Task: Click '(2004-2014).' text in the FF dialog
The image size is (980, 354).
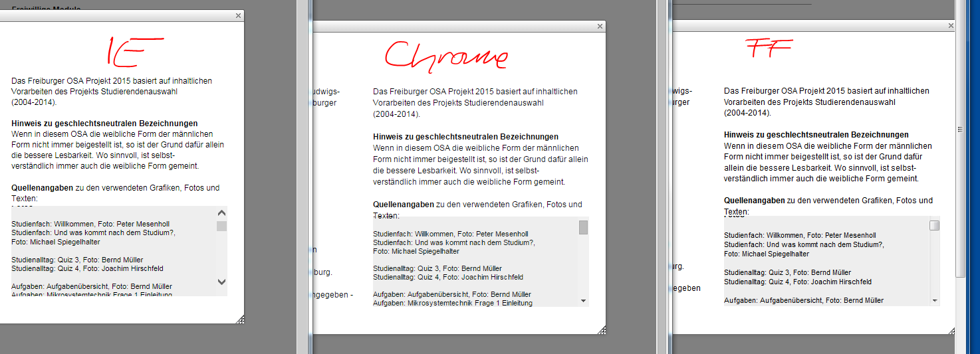Action: (x=747, y=113)
